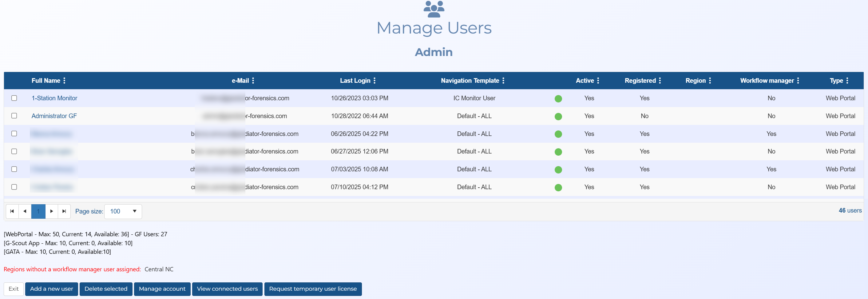This screenshot has height=299, width=868.
Task: Click the first page pagination icon
Action: 12,211
